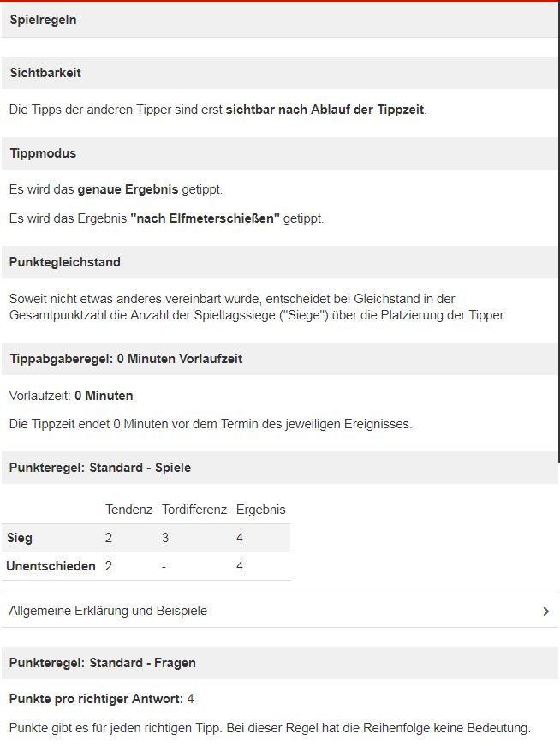
Task: Click the page scrollbar on the right edge
Action: 558,231
